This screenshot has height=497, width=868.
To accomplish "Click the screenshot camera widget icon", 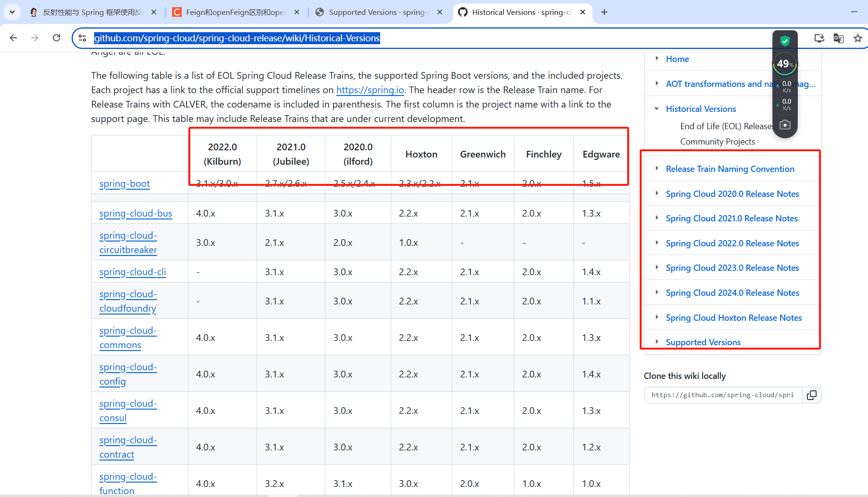I will click(785, 125).
